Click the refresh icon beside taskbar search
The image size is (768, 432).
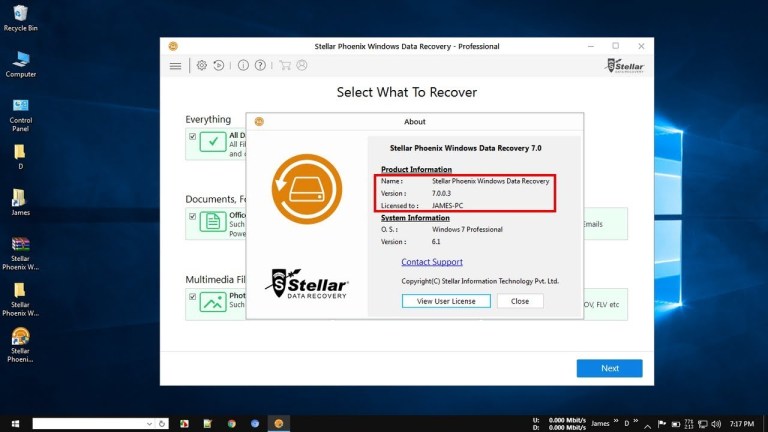[162, 424]
